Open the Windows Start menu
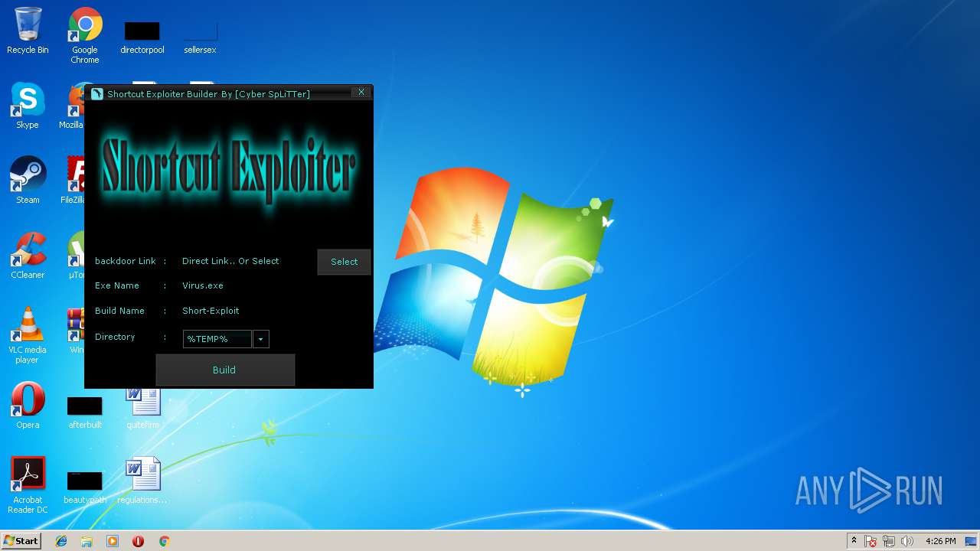 tap(21, 540)
